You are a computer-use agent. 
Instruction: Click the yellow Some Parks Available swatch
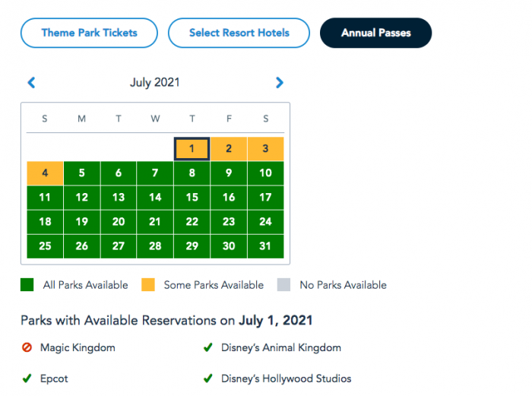coord(148,285)
